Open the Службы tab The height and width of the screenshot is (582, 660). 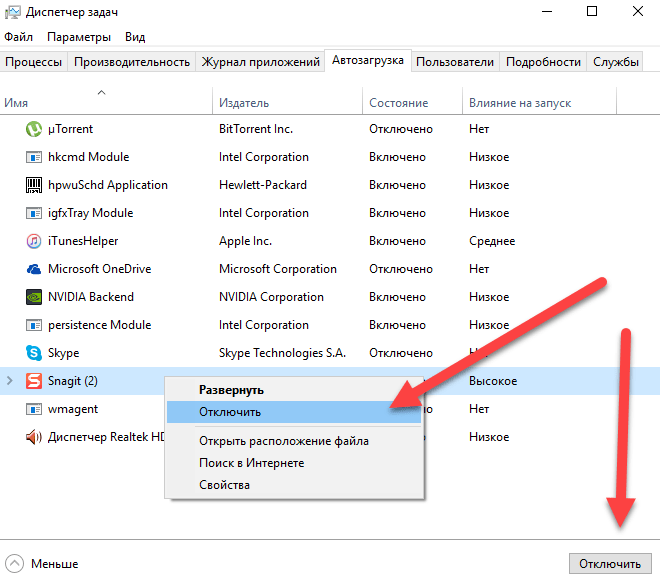pos(616,62)
